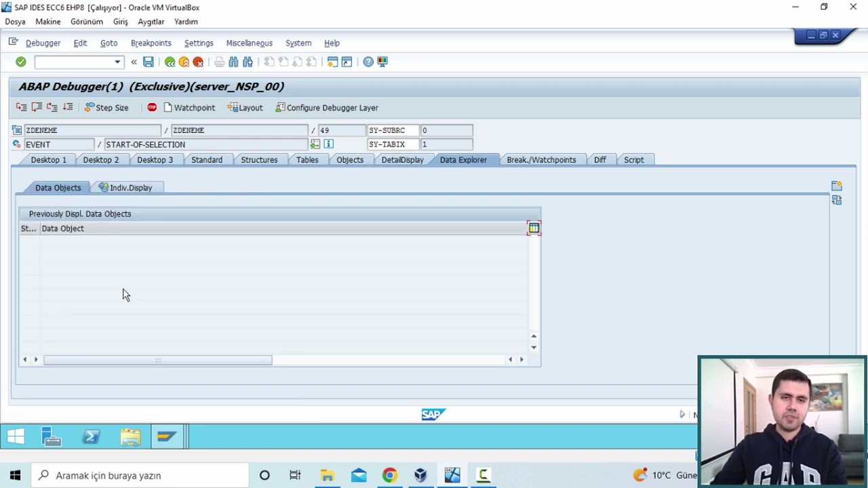The image size is (868, 488).
Task: Click the Single Step debugger icon
Action: pos(22,107)
